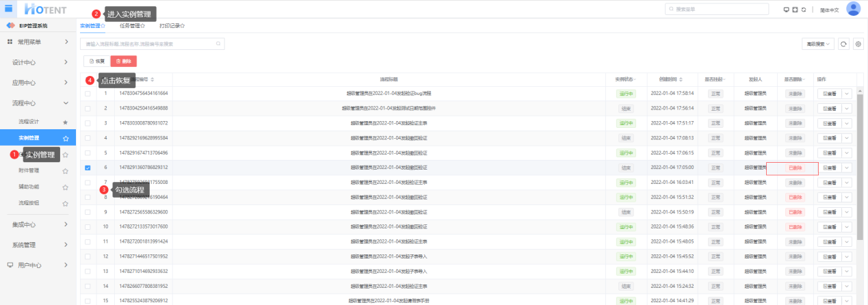Click the star on the 打印记录 tab

point(183,26)
